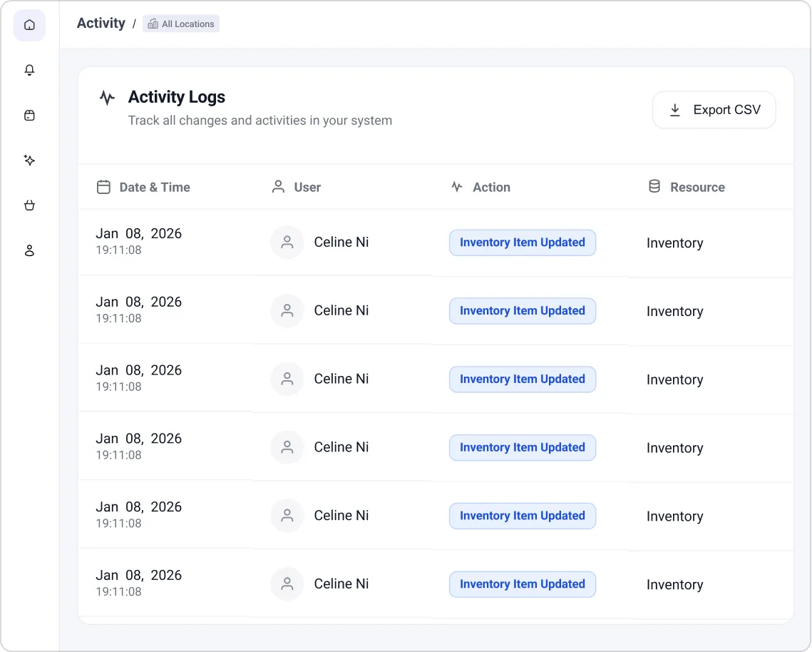Click the calendar icon beside Date & Time
This screenshot has height=652, width=812.
103,188
